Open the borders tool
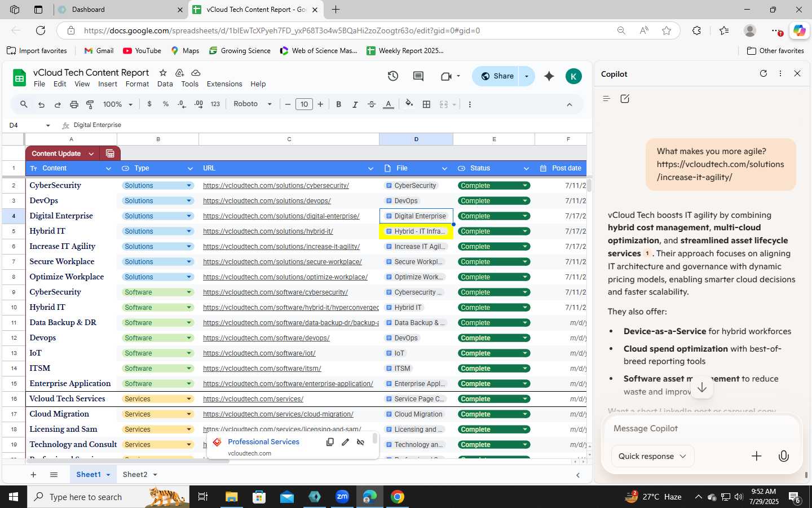 pyautogui.click(x=427, y=104)
